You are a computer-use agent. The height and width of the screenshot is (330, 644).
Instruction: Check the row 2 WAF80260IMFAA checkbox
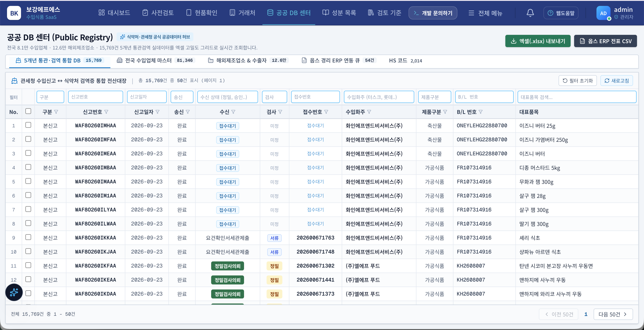point(28,139)
